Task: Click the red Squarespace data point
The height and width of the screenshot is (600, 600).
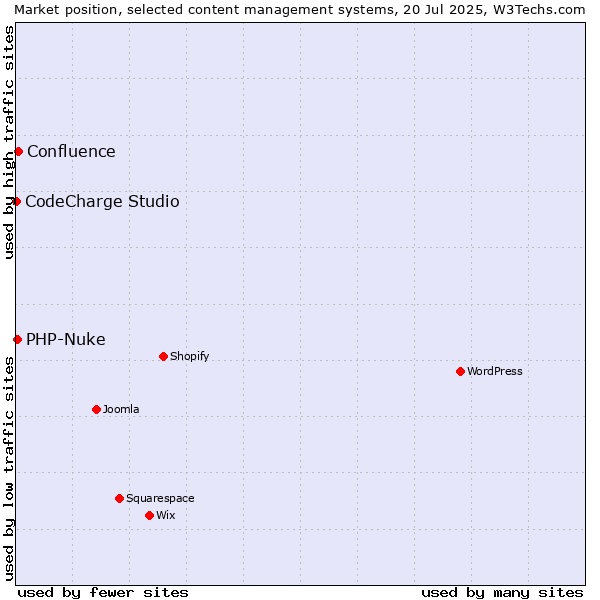Action: (x=119, y=498)
